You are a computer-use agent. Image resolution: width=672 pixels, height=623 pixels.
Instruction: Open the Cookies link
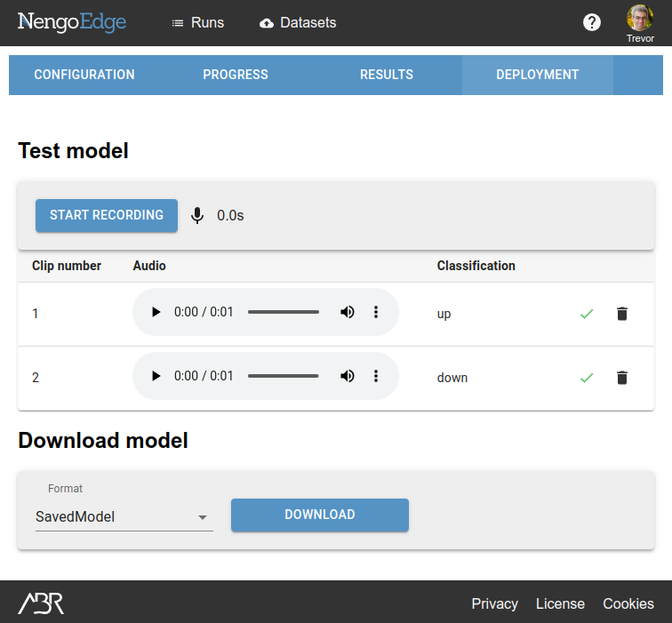click(628, 603)
